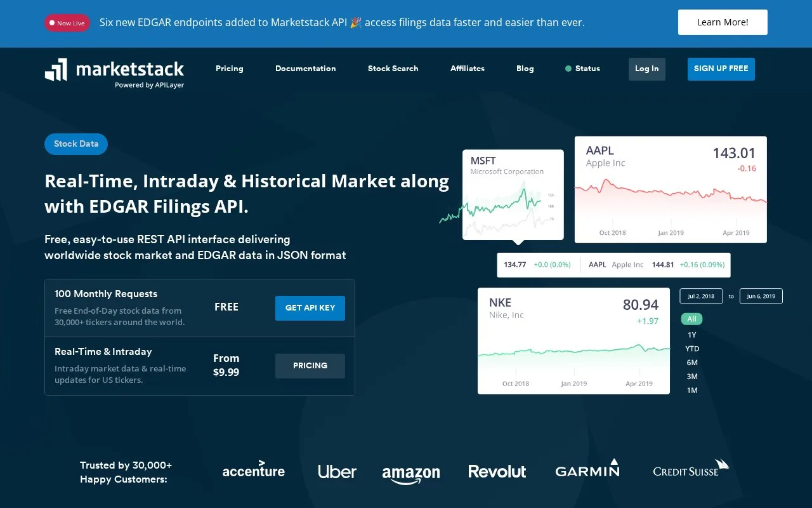Image resolution: width=812 pixels, height=508 pixels.
Task: Click the 134.77 ticker price
Action: point(514,265)
